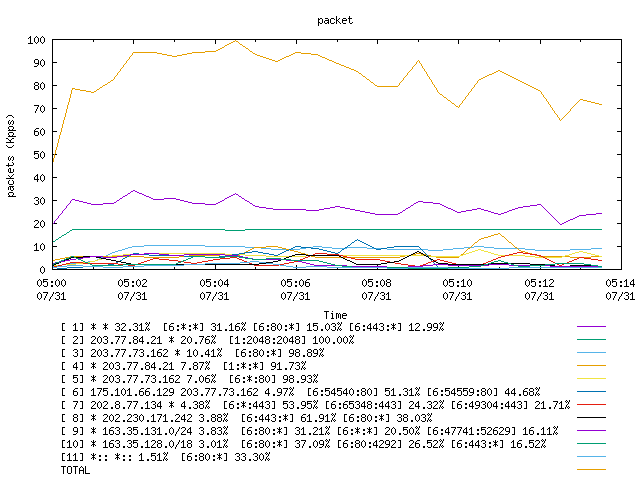Click the light blue swatch for legend row [ 3]
Viewport: 640px width, 480px height.
pos(591,353)
